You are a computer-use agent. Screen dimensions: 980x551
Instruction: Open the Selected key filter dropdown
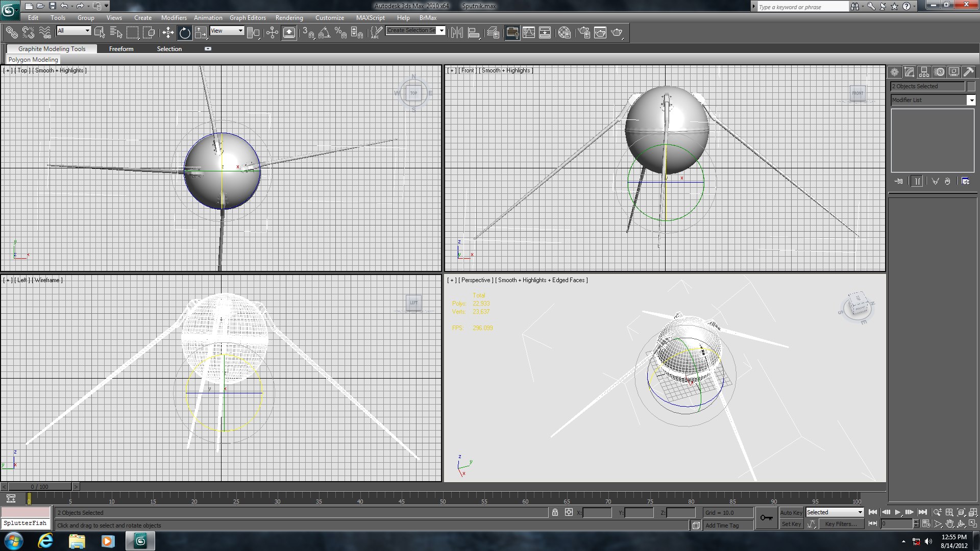(x=835, y=512)
